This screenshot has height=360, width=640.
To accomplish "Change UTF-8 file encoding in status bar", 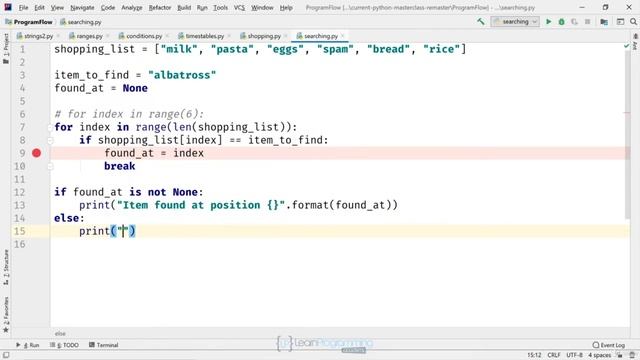I will pyautogui.click(x=574, y=355).
